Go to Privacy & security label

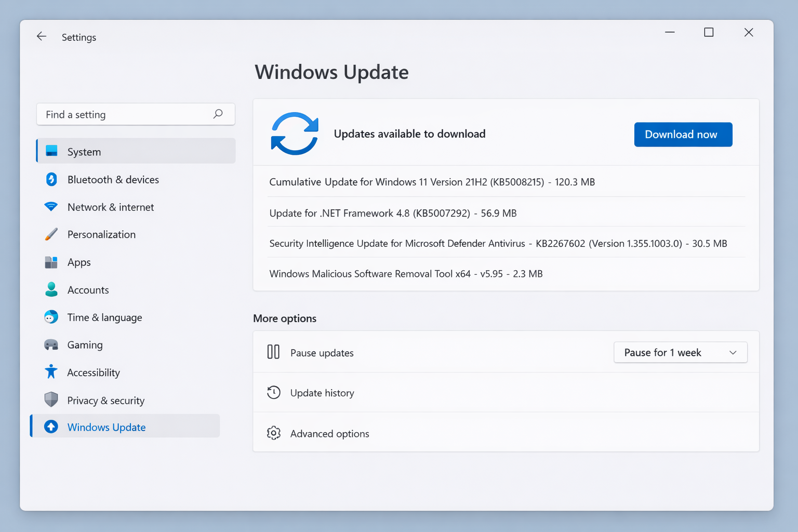coord(106,401)
